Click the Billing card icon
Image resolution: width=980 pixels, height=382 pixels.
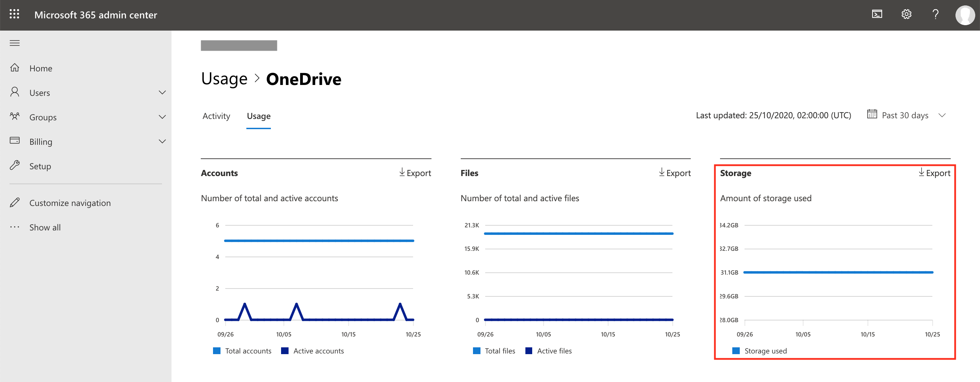(14, 141)
